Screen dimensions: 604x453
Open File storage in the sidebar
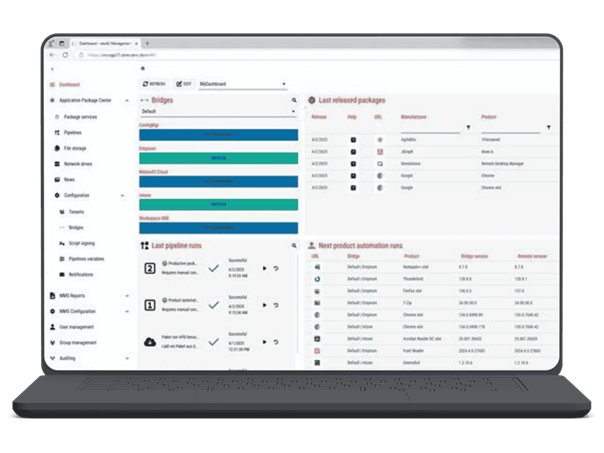pyautogui.click(x=70, y=148)
